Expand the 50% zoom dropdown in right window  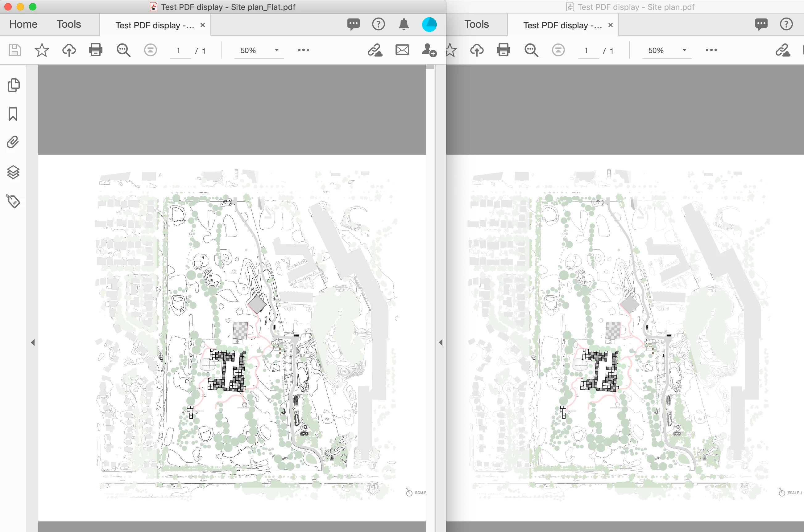[x=685, y=50]
